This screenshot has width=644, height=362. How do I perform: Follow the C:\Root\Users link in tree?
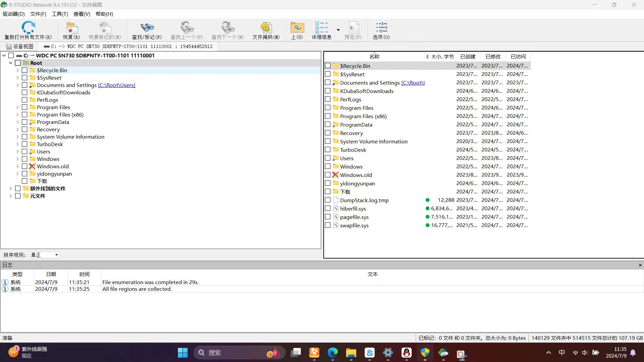(117, 85)
